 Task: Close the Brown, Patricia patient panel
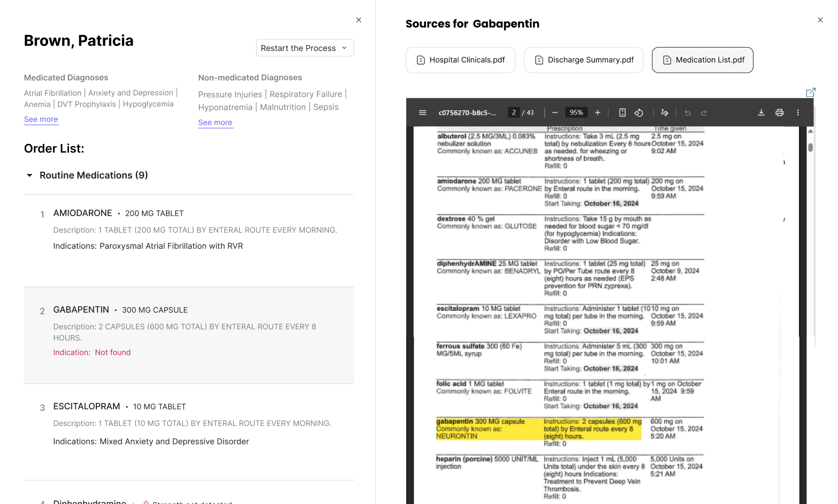point(359,20)
